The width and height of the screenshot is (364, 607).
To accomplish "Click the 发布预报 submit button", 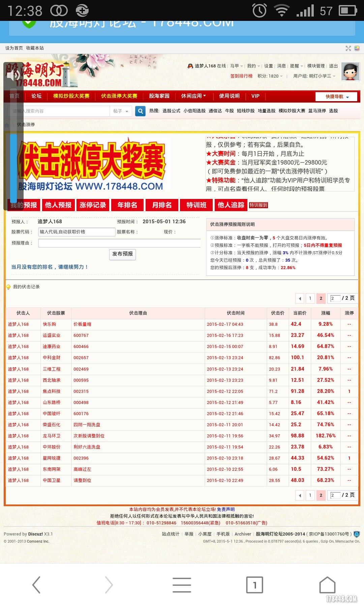I will tap(122, 254).
